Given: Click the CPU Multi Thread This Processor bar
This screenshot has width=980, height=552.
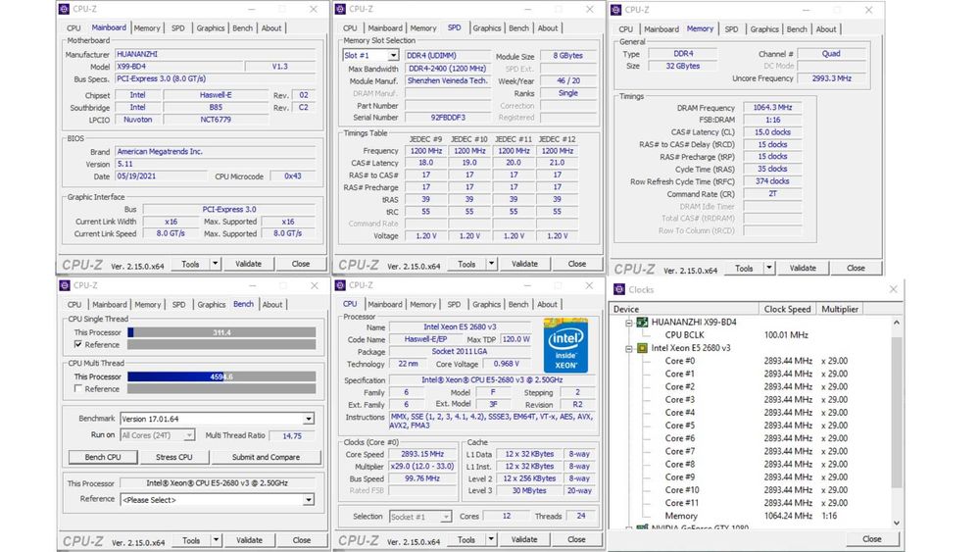Looking at the screenshot, I should [221, 376].
